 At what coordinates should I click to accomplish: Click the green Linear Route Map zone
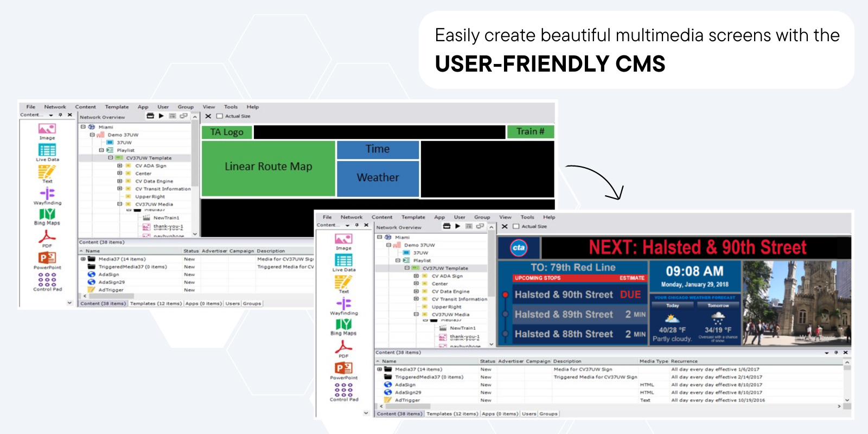coord(268,167)
